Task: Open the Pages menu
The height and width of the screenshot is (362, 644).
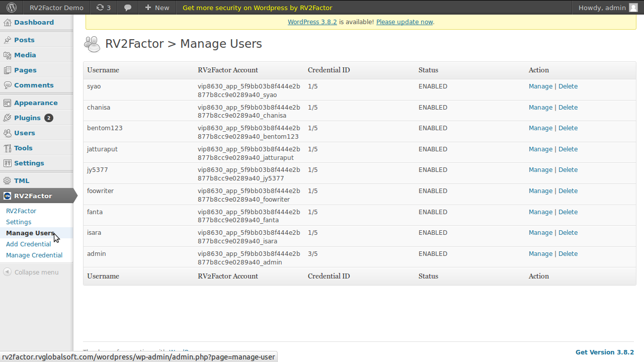Action: point(25,70)
